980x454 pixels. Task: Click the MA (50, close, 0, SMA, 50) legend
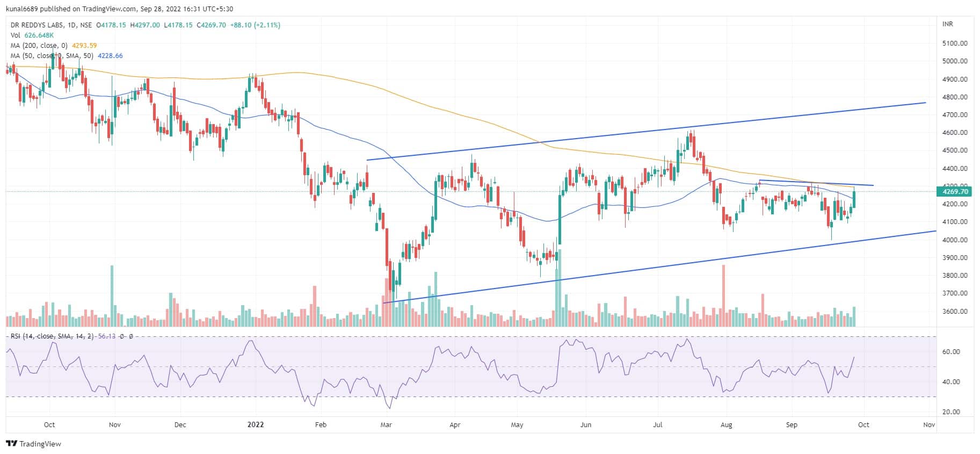pyautogui.click(x=52, y=56)
